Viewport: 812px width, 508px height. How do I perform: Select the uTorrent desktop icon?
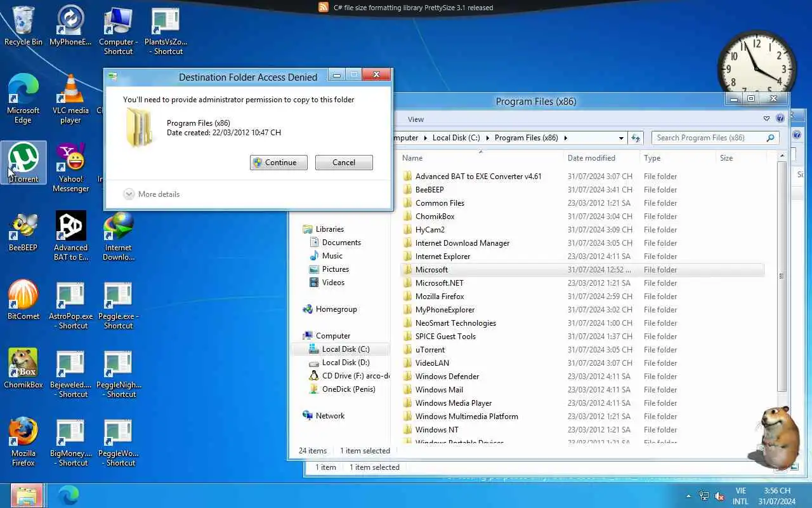(23, 163)
